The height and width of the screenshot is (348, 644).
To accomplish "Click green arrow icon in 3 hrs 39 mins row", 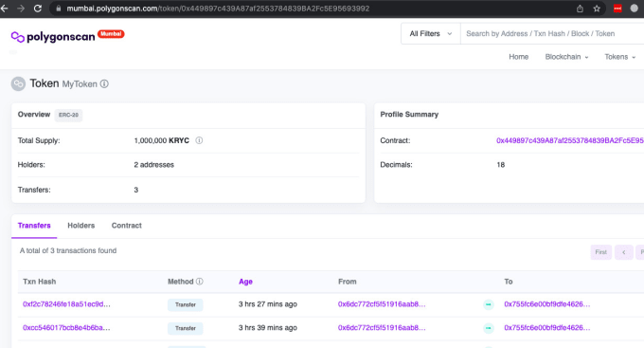I will (x=489, y=328).
